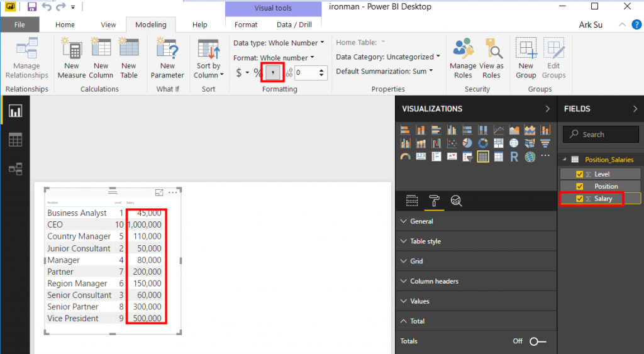644x354 pixels.
Task: Click New Table in Calculations
Action: [x=129, y=58]
